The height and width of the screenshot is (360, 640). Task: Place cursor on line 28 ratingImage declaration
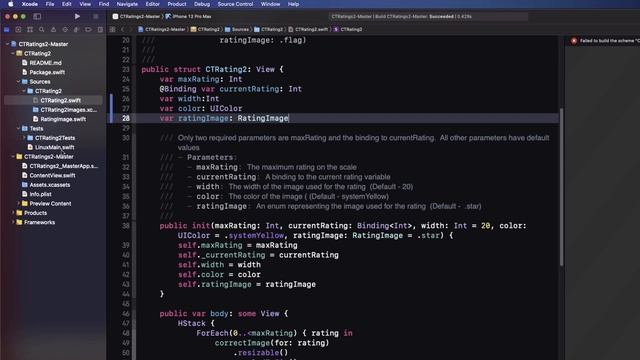(224, 118)
